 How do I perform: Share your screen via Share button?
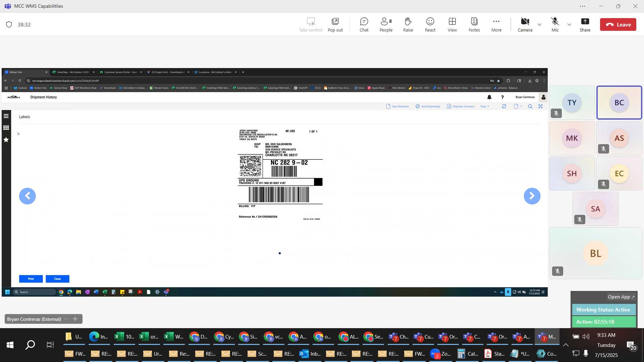[585, 25]
